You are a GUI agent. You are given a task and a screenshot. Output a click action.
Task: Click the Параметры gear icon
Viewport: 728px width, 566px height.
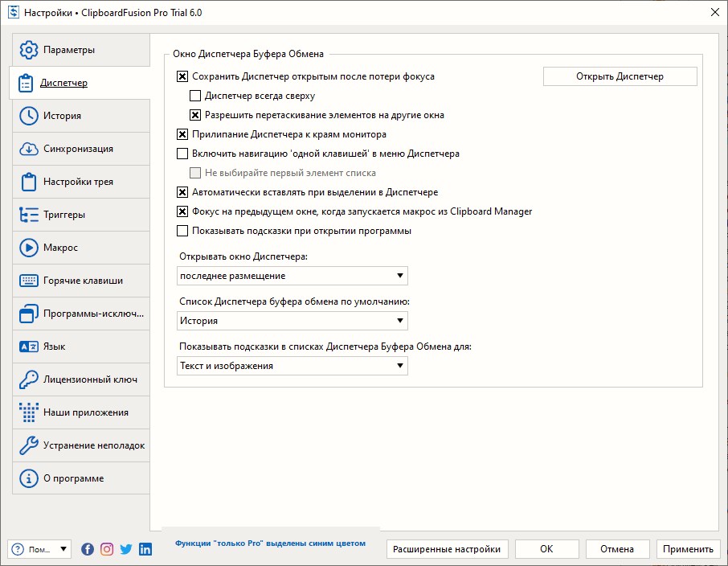28,50
